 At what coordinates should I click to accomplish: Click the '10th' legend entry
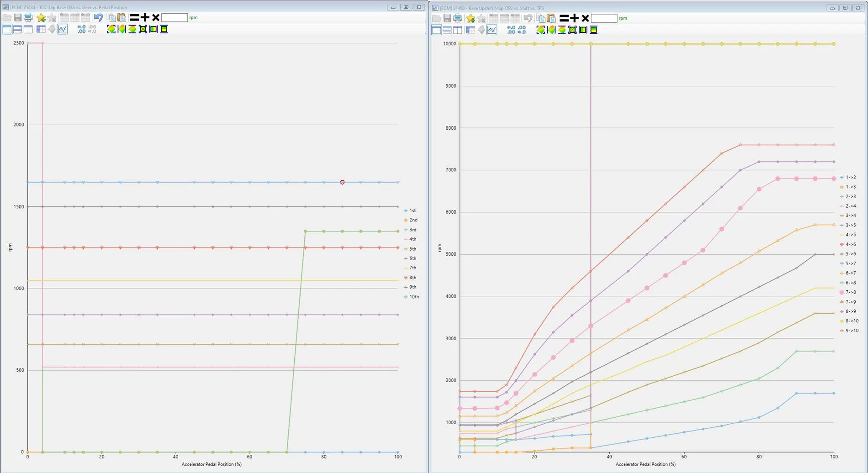(x=411, y=297)
